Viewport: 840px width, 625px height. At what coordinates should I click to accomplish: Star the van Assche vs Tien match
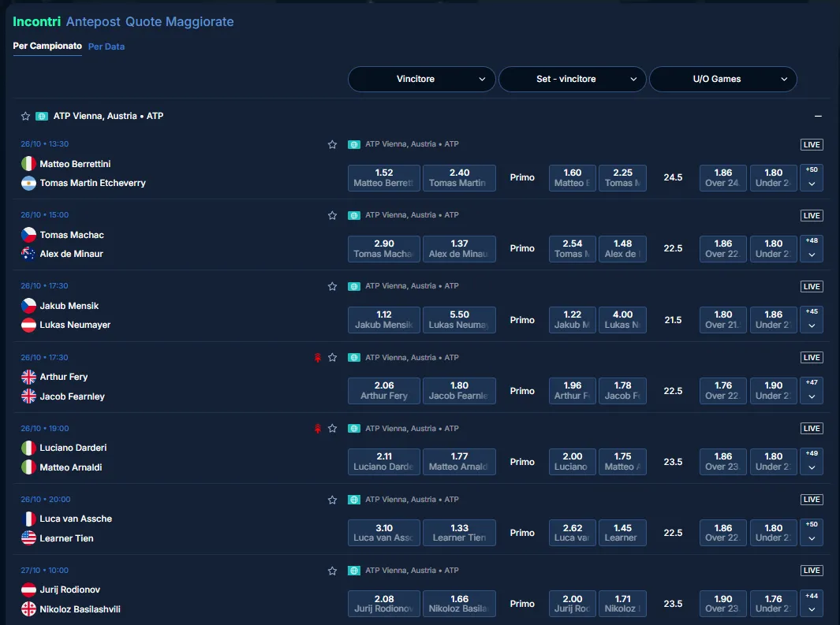pos(332,500)
